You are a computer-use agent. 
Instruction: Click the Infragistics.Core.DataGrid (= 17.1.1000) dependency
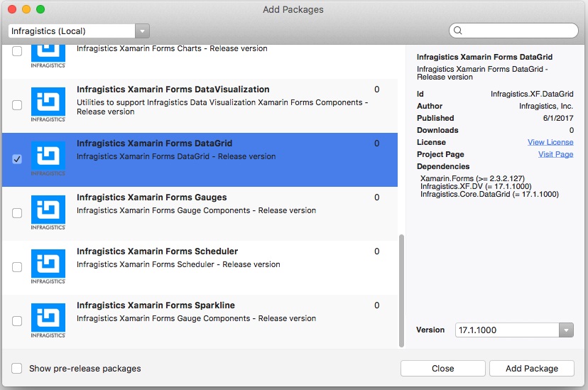[x=489, y=194]
